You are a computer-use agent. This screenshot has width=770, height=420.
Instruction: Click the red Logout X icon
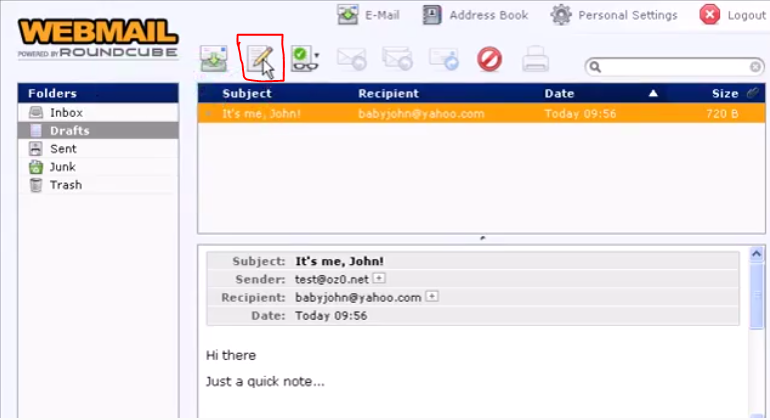(x=710, y=15)
